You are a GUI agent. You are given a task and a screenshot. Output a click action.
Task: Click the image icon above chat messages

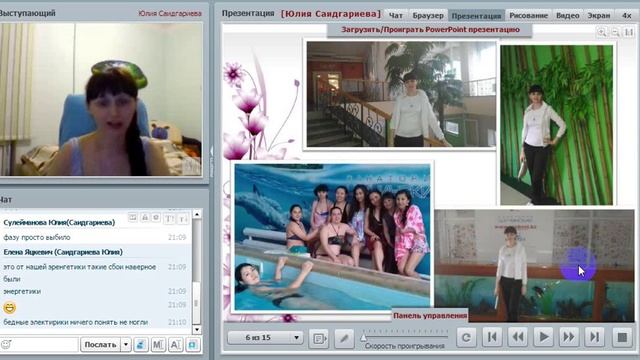133,218
